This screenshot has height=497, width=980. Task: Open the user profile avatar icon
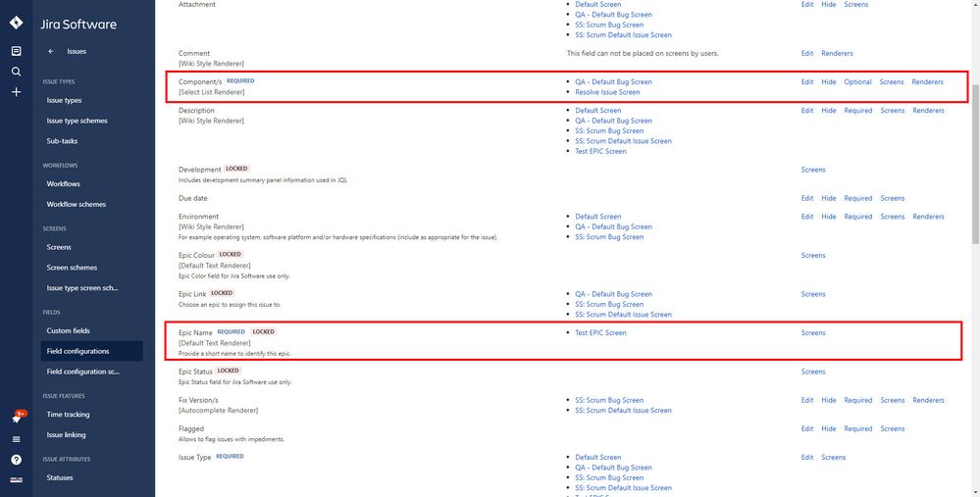pos(17,479)
